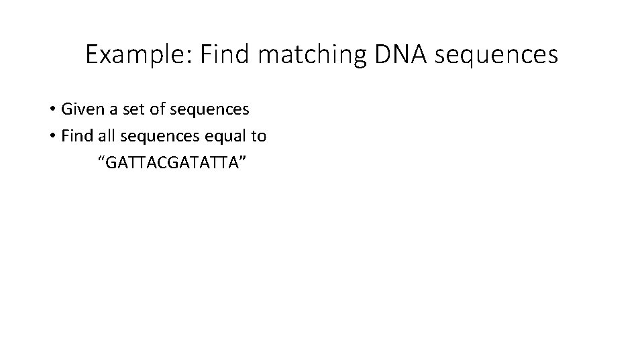Click the word "DNA" in the title

click(401, 54)
